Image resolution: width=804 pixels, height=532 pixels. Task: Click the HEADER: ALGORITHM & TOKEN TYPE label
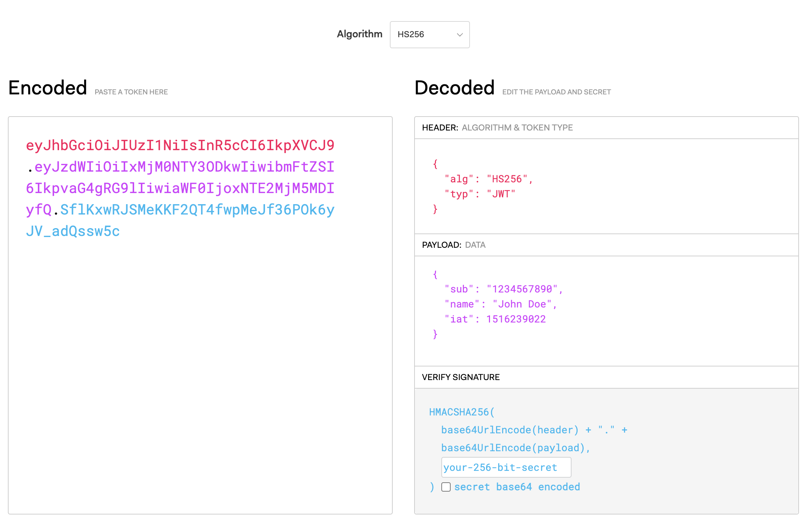pos(497,128)
